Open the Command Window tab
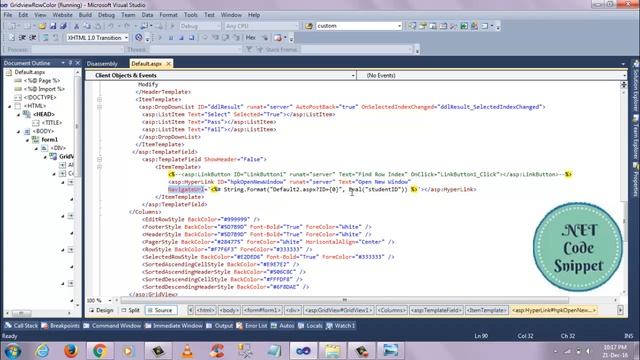 tap(112, 326)
